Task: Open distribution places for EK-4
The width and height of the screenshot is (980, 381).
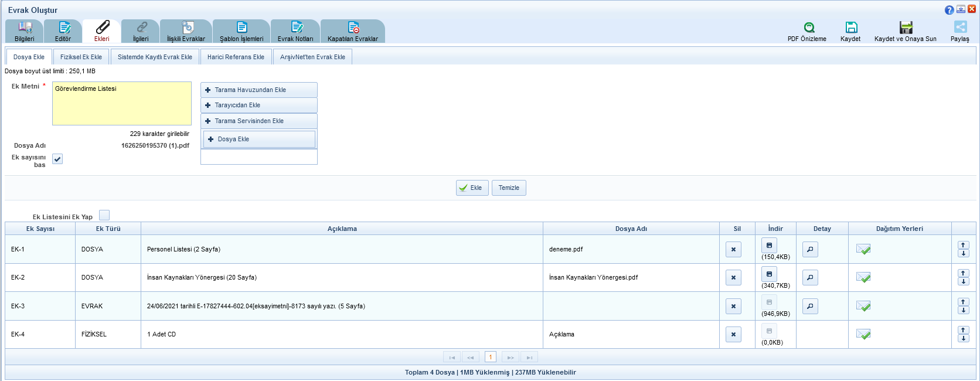Action: pos(863,334)
